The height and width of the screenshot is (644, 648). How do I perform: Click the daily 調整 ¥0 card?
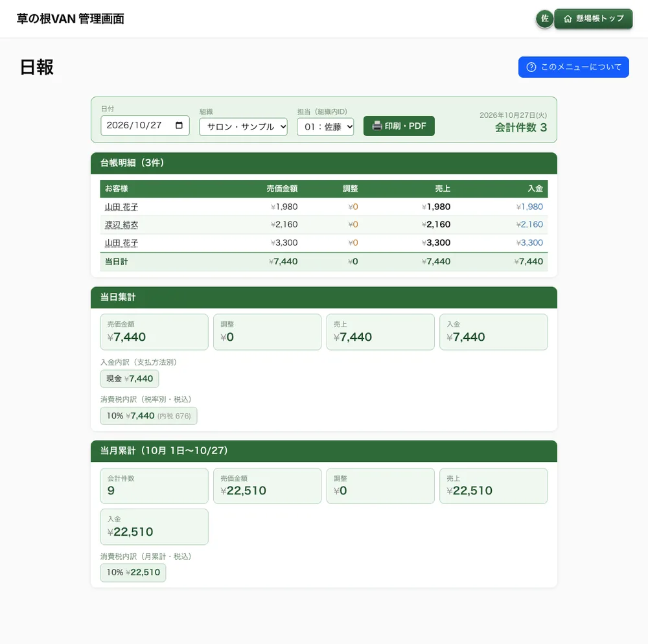[x=267, y=332]
